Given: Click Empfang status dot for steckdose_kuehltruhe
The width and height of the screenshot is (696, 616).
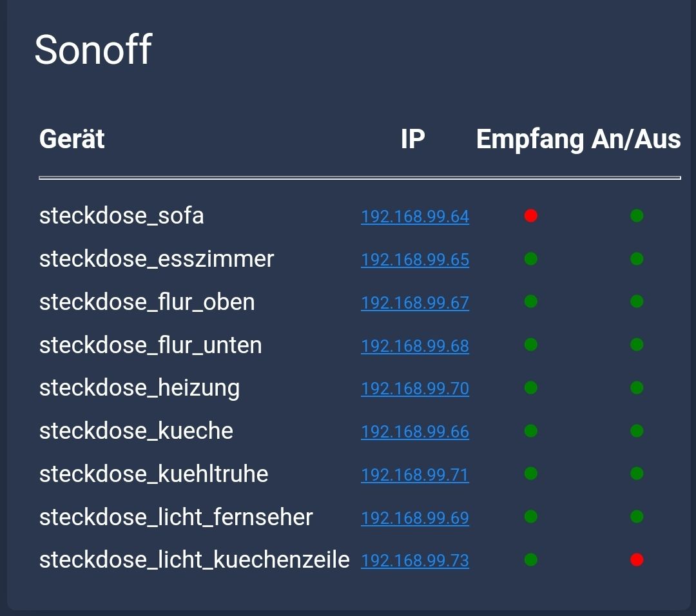Looking at the screenshot, I should pos(531,474).
